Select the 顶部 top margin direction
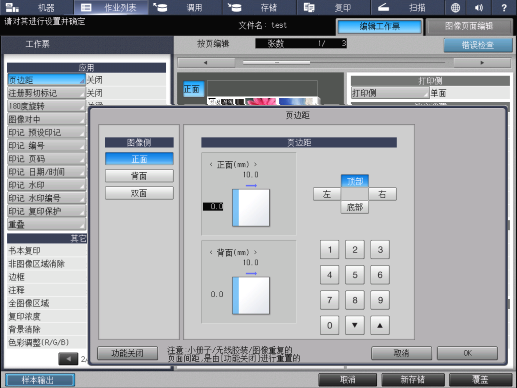The width and height of the screenshot is (517, 388). coord(355,181)
